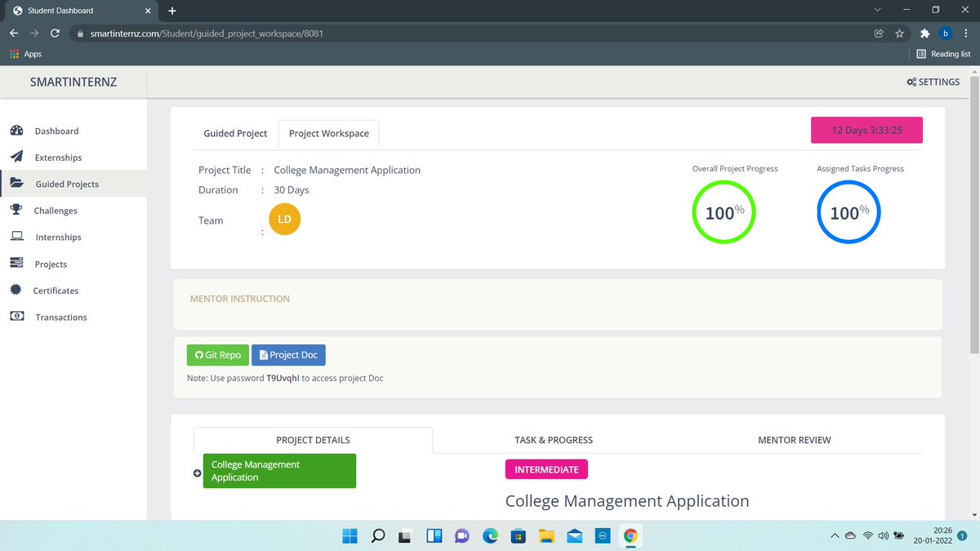Bookmark the page with the star icon
Screen dimensions: 980x551
(899, 33)
